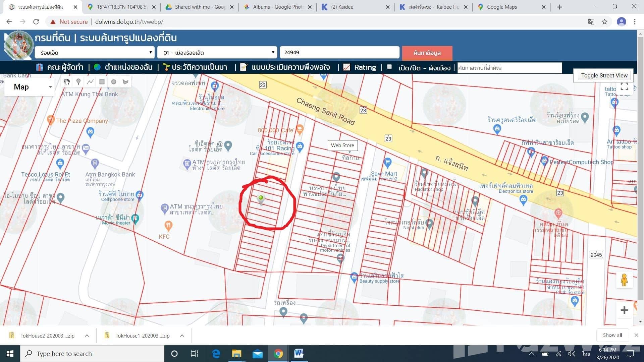Viewport: 644px width, 362px height.
Task: Click Toggle Street View button
Action: [x=604, y=75]
